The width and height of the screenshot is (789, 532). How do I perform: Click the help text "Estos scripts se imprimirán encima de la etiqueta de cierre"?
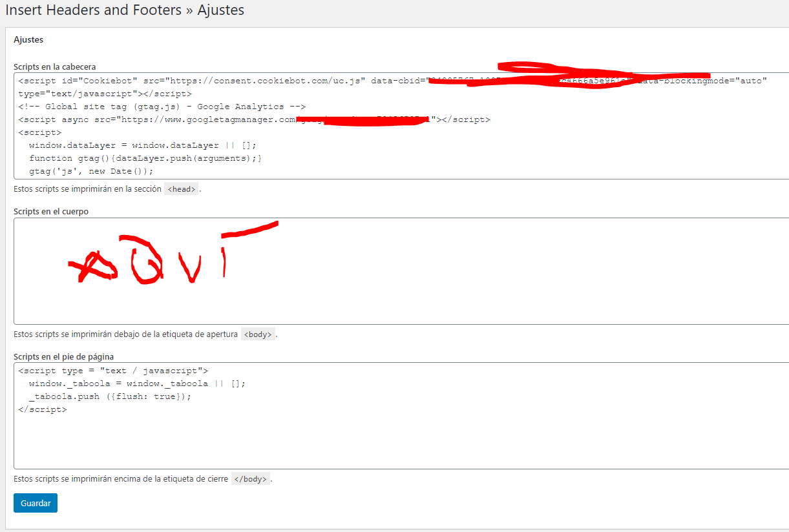tap(121, 479)
